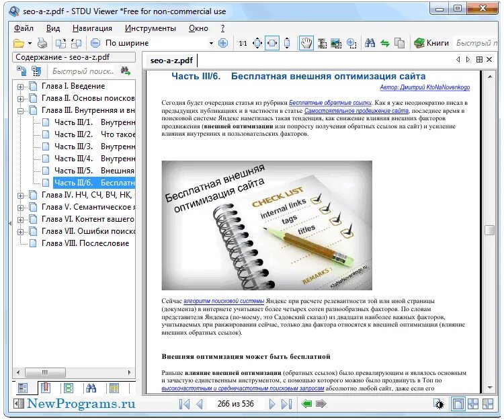The height and width of the screenshot is (420, 504).
Task: Switch to the Contents sidebar tab icon
Action: coord(23,388)
